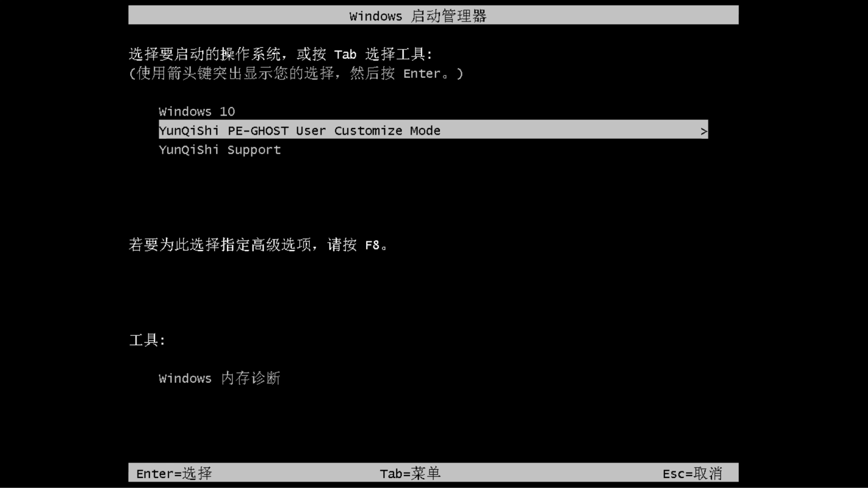Viewport: 868px width, 488px height.
Task: Select YunQiShi Support option
Action: [219, 150]
